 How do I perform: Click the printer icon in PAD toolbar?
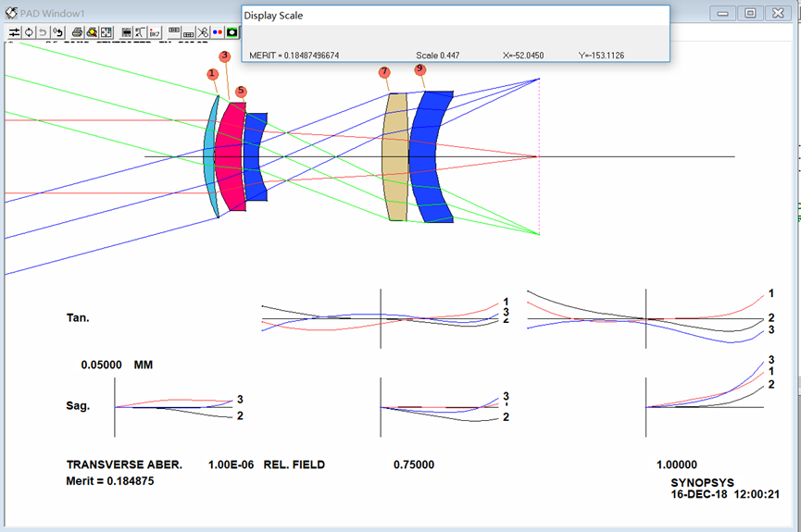click(x=77, y=32)
